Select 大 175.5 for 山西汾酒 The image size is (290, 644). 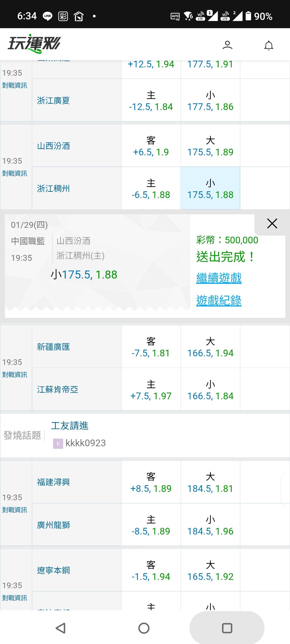pyautogui.click(x=210, y=146)
